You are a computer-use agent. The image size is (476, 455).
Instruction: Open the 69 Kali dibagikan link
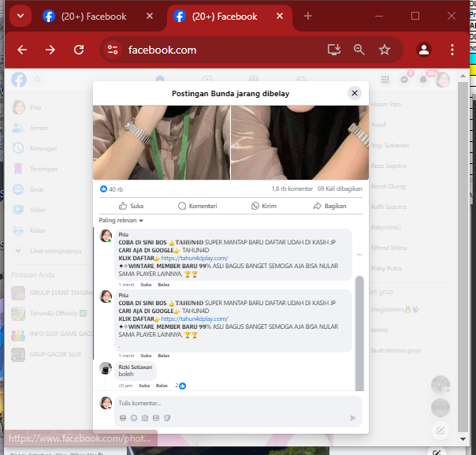coord(340,188)
